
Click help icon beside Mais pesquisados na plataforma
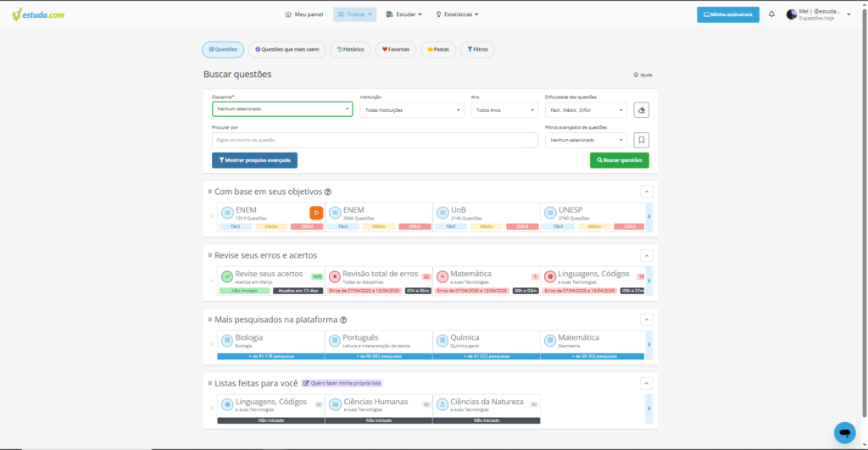click(x=343, y=319)
